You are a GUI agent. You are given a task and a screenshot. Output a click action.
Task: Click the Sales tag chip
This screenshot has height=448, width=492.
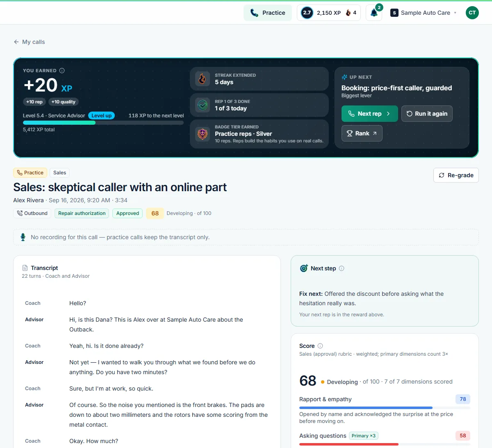coord(59,173)
